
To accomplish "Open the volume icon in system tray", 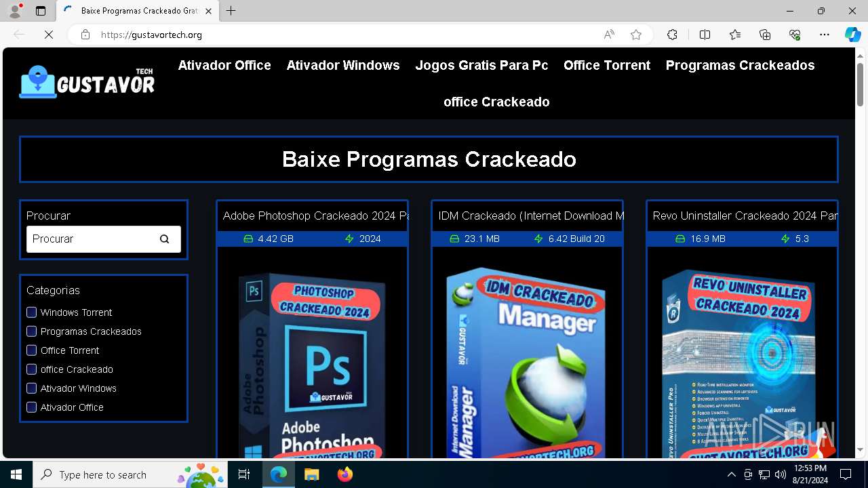I will 781,474.
